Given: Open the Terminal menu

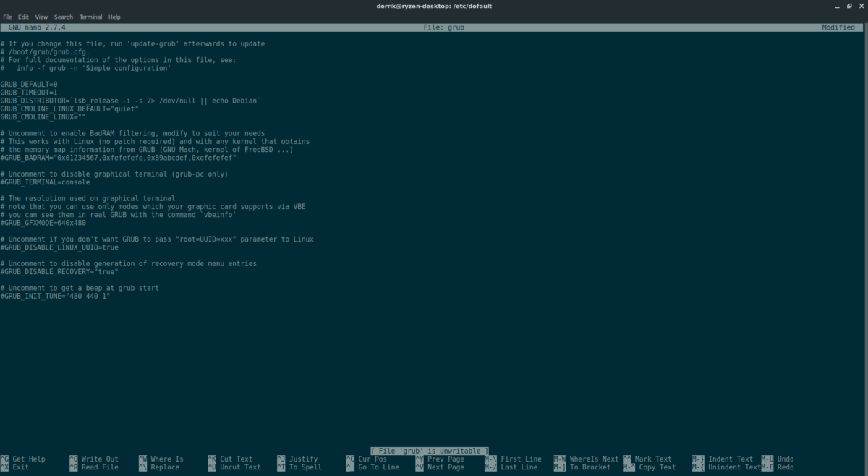Looking at the screenshot, I should coord(90,17).
